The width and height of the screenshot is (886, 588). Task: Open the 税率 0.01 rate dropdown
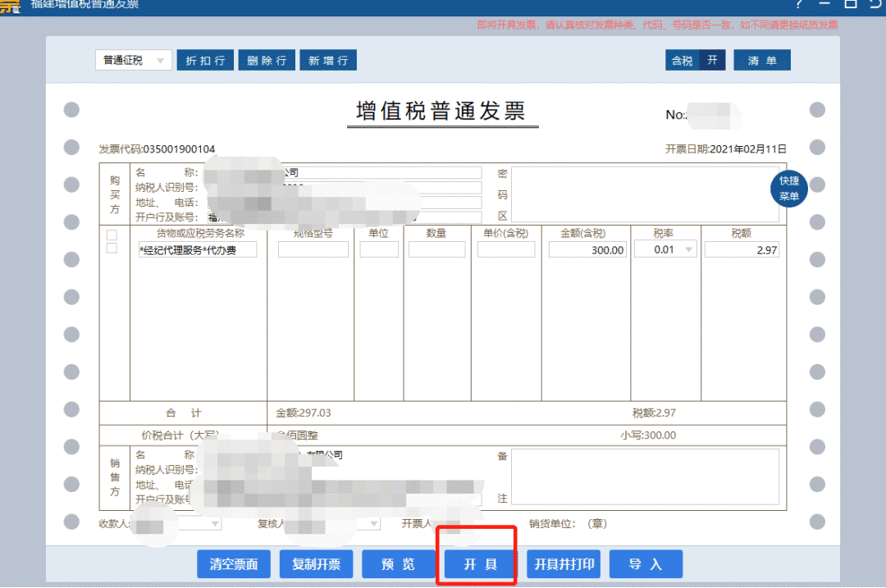pyautogui.click(x=665, y=249)
